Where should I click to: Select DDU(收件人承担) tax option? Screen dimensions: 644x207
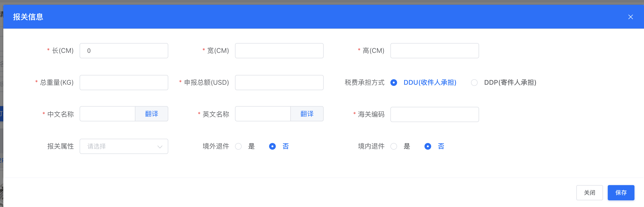[394, 83]
